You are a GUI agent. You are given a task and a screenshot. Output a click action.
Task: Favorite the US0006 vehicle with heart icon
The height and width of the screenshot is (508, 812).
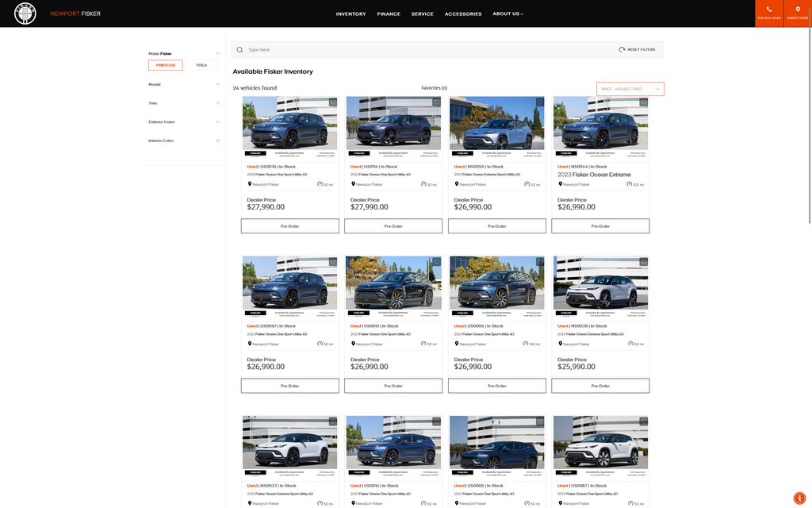pos(540,262)
